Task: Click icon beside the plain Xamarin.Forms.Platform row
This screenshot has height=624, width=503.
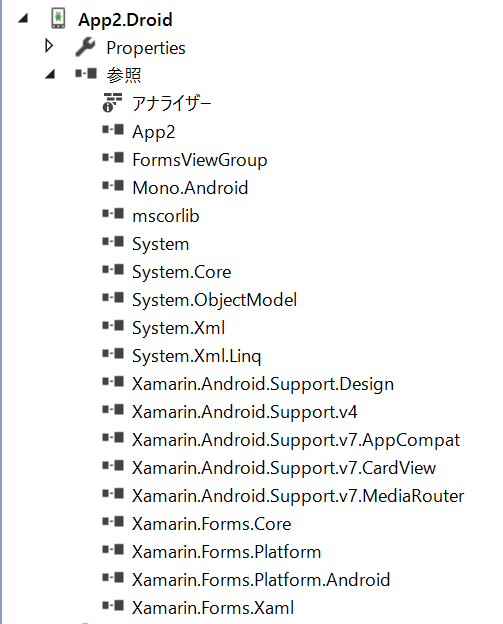Action: (113, 550)
